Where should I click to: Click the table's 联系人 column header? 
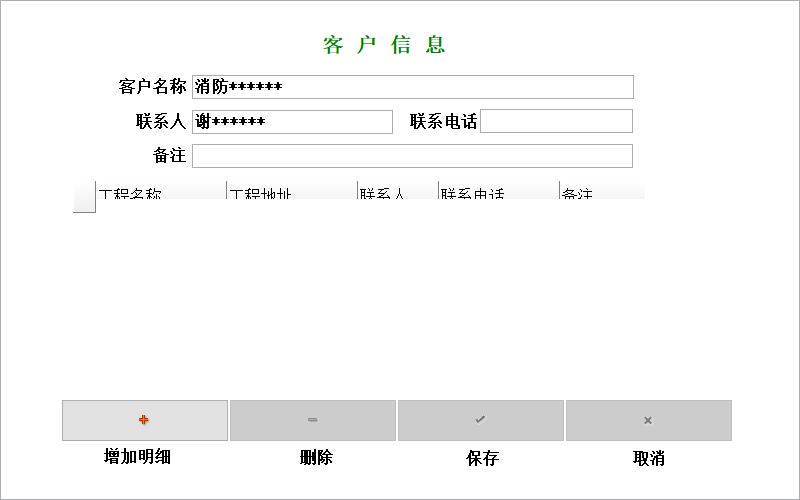click(x=398, y=190)
